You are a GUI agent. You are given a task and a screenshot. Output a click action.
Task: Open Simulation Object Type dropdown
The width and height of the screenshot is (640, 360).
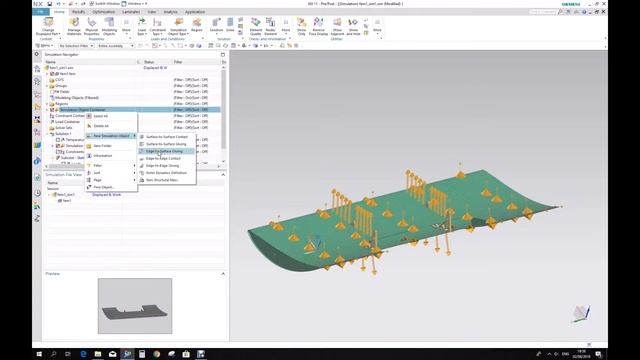coord(178,31)
